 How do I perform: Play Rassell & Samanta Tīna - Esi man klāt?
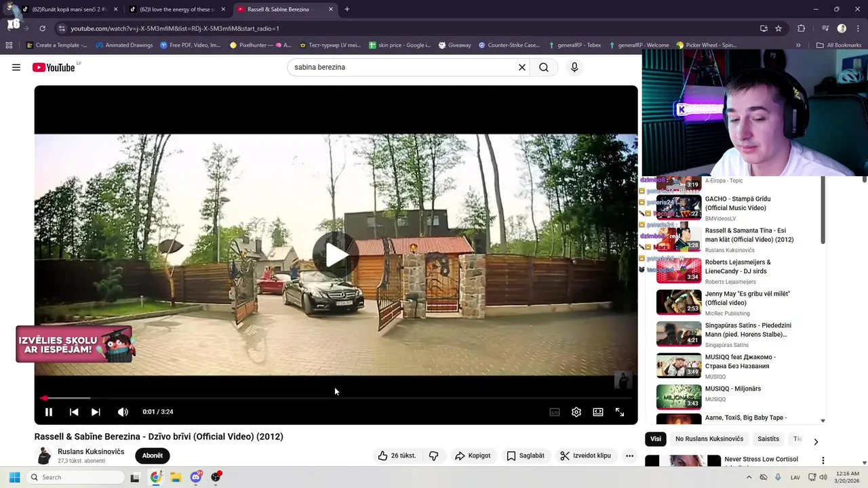coord(749,235)
